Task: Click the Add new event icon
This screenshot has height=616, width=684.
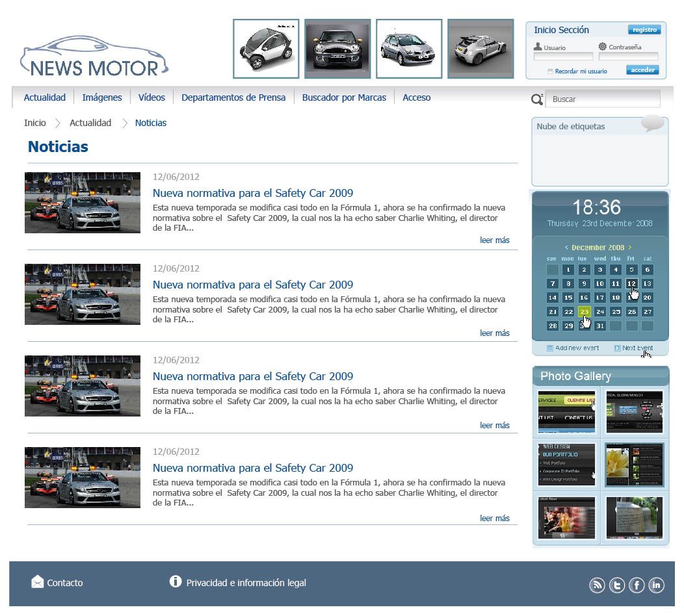Action: pyautogui.click(x=550, y=348)
